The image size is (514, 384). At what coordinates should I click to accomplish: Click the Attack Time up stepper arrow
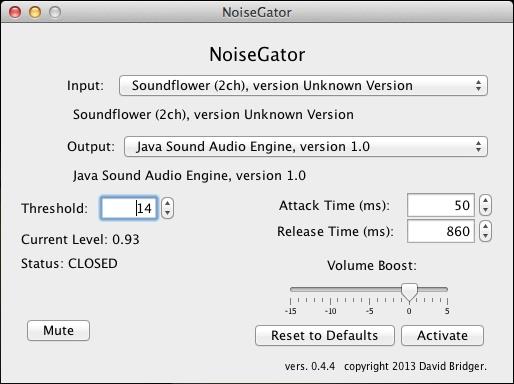point(485,200)
